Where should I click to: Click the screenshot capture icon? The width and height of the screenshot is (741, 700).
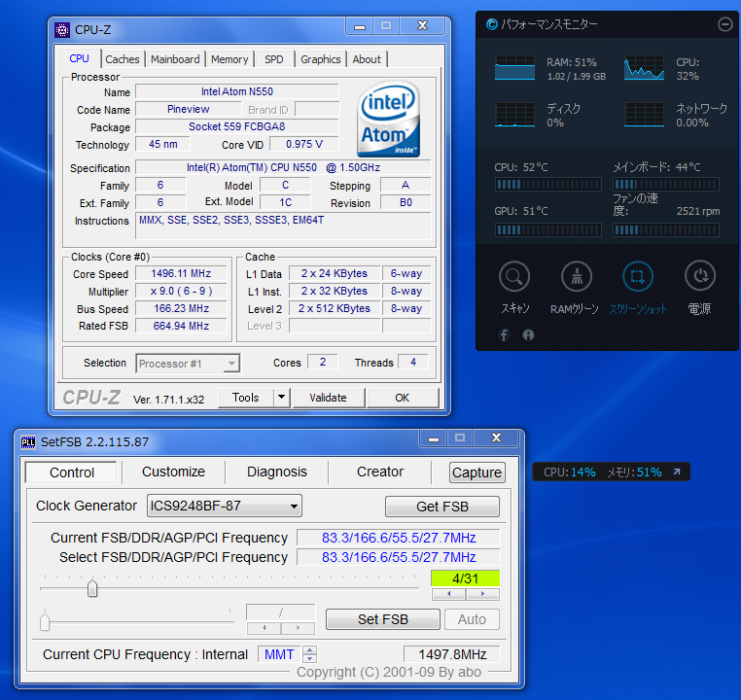click(637, 277)
